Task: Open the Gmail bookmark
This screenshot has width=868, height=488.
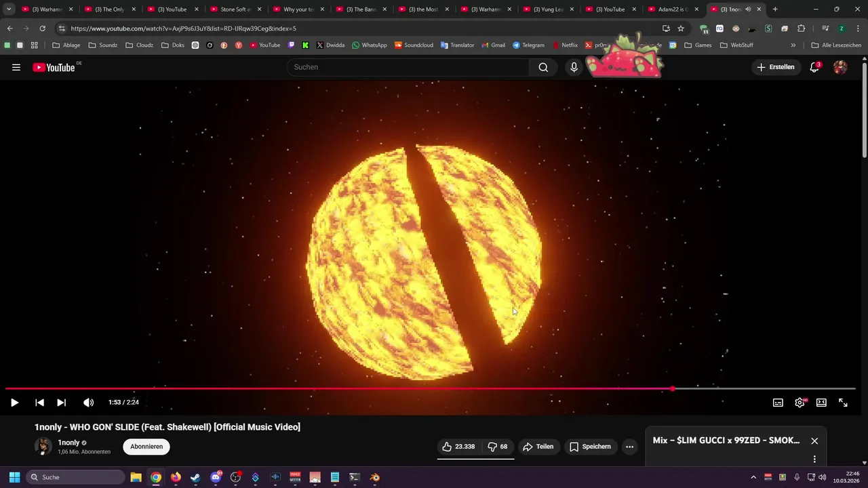Action: tap(494, 45)
